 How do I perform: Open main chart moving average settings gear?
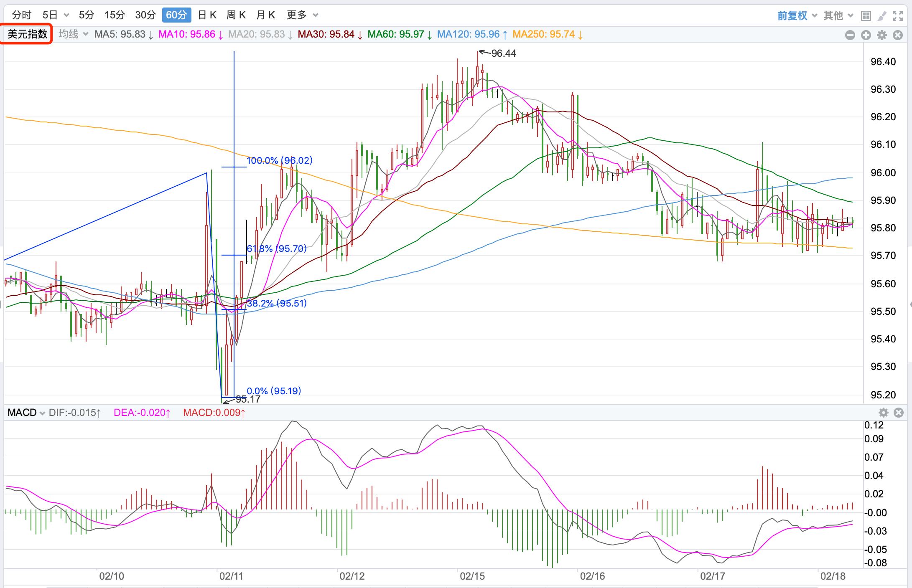tap(882, 35)
